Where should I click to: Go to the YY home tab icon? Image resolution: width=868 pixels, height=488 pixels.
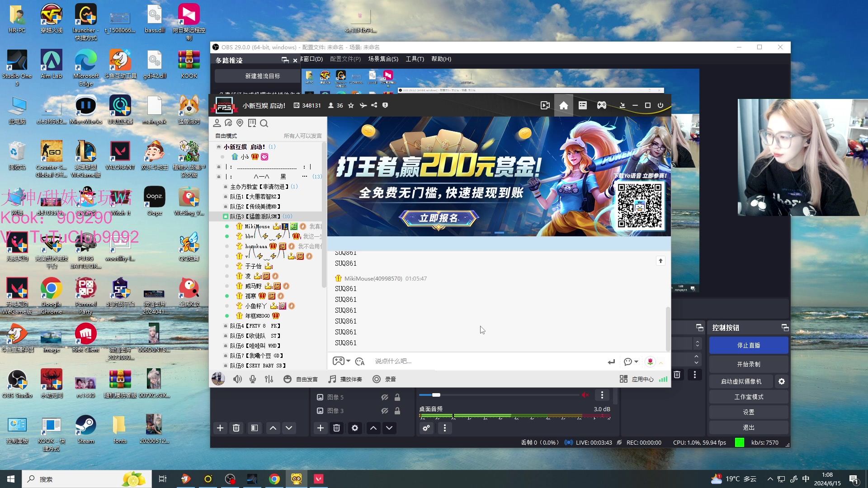(x=564, y=105)
